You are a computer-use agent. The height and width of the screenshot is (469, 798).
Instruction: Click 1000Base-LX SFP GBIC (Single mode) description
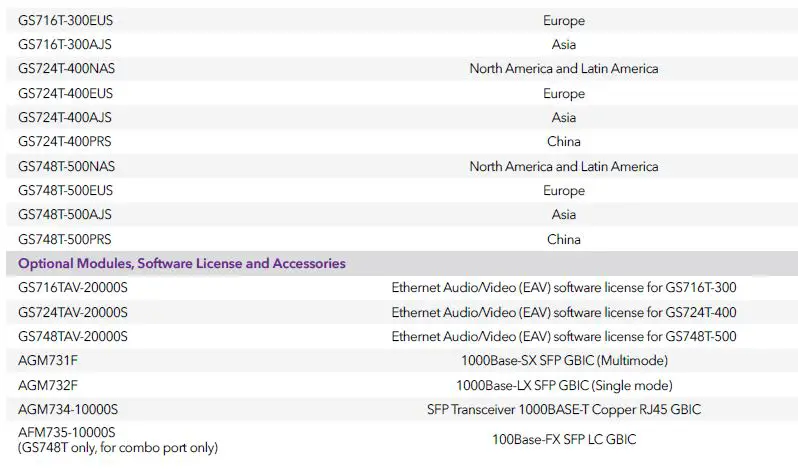(x=564, y=386)
